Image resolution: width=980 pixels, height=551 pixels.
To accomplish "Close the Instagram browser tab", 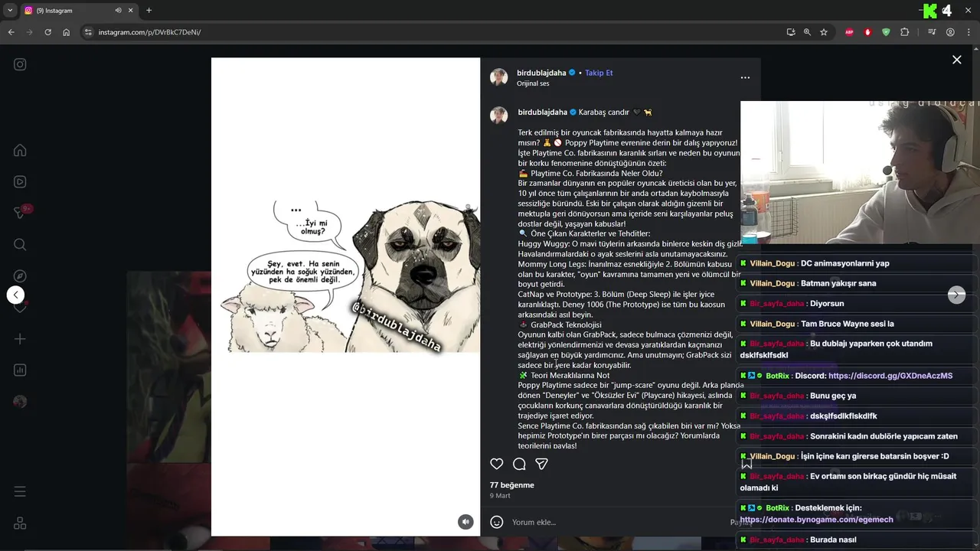I will pyautogui.click(x=131, y=11).
